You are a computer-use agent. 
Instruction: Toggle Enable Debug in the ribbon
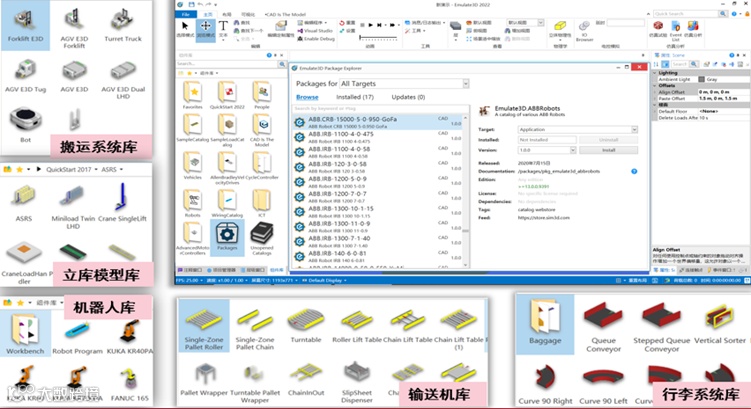316,39
